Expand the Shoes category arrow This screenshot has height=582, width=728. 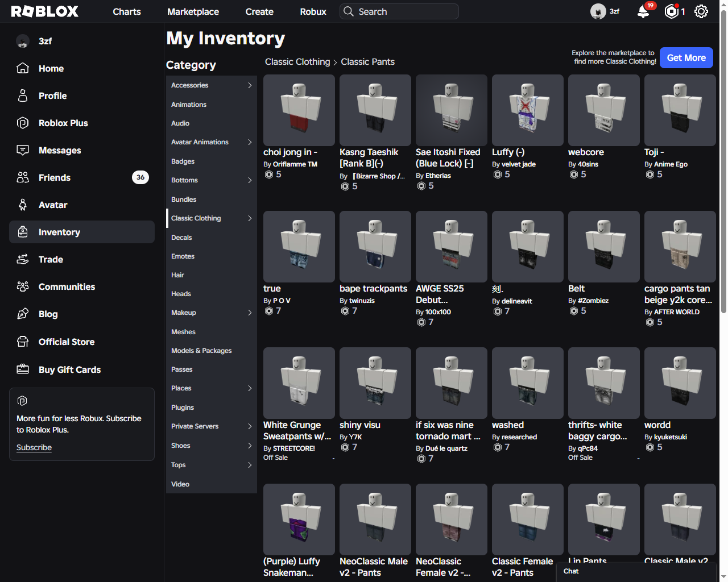250,446
